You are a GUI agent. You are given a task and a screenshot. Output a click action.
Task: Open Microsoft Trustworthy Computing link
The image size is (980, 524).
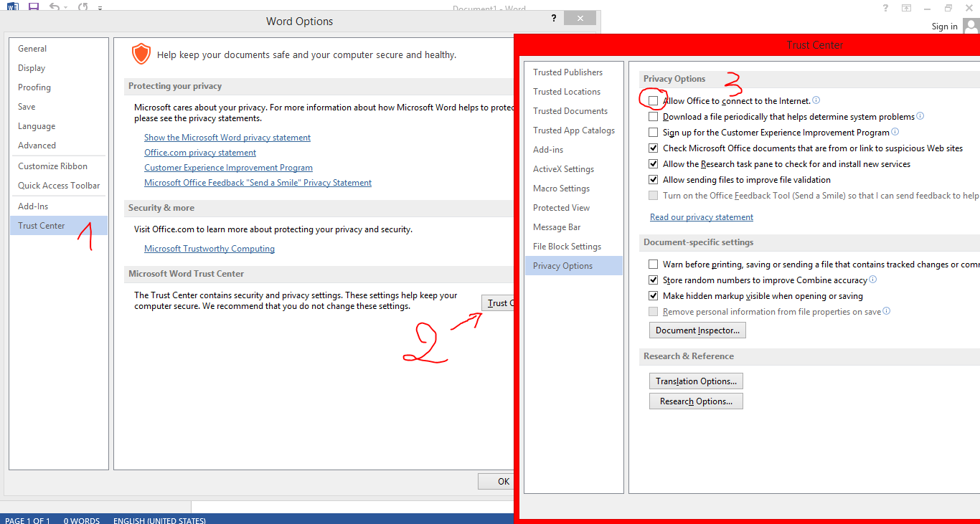209,249
